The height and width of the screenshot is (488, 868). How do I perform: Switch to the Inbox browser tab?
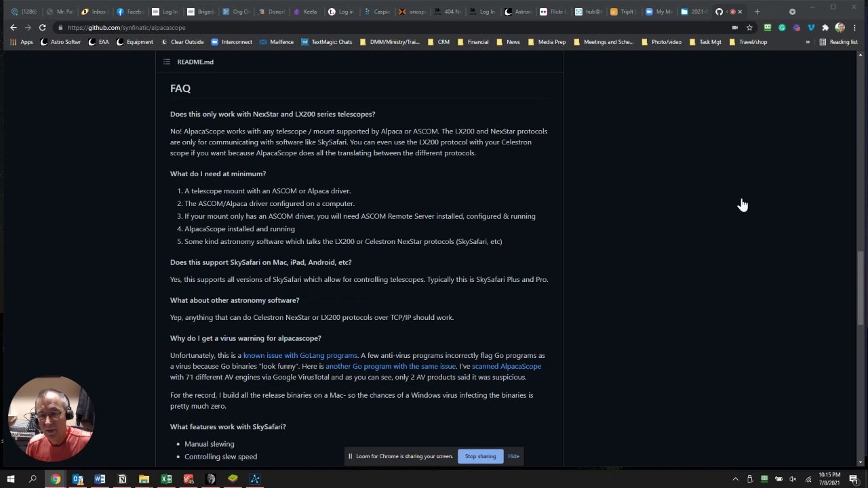94,12
